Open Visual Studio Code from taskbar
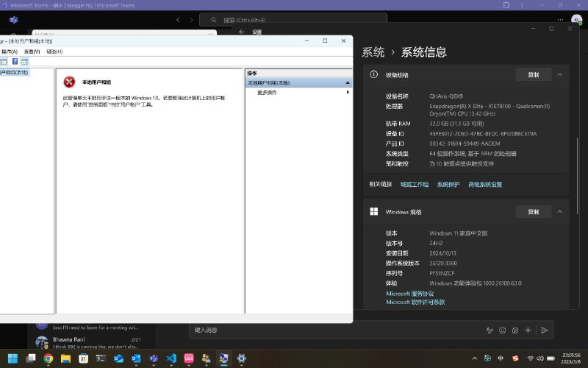The image size is (588, 368). pyautogui.click(x=171, y=358)
